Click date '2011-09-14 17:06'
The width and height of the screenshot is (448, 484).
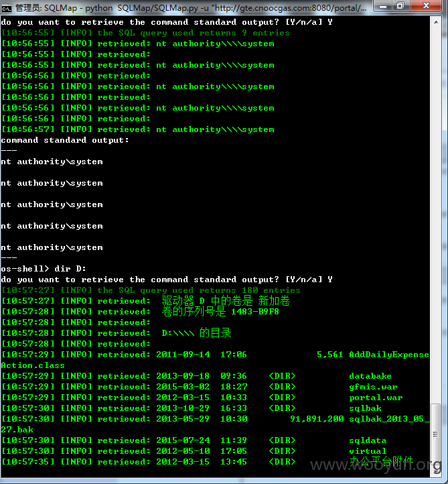(x=202, y=355)
